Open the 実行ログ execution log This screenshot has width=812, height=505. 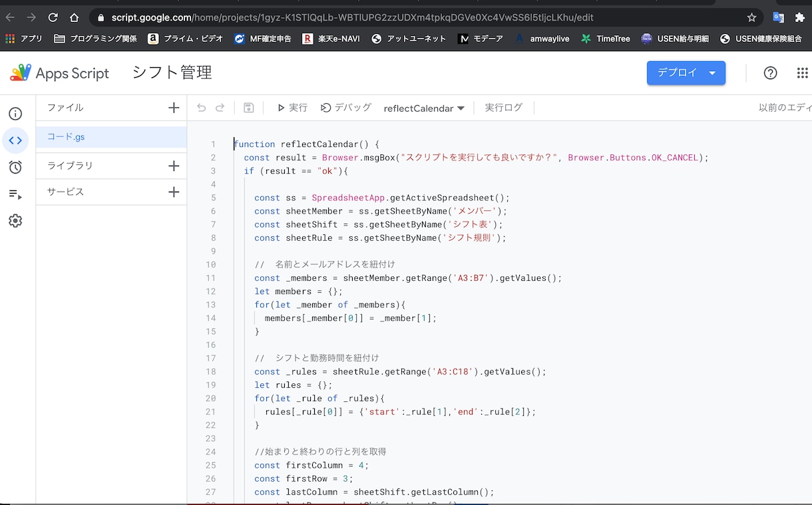coord(504,108)
